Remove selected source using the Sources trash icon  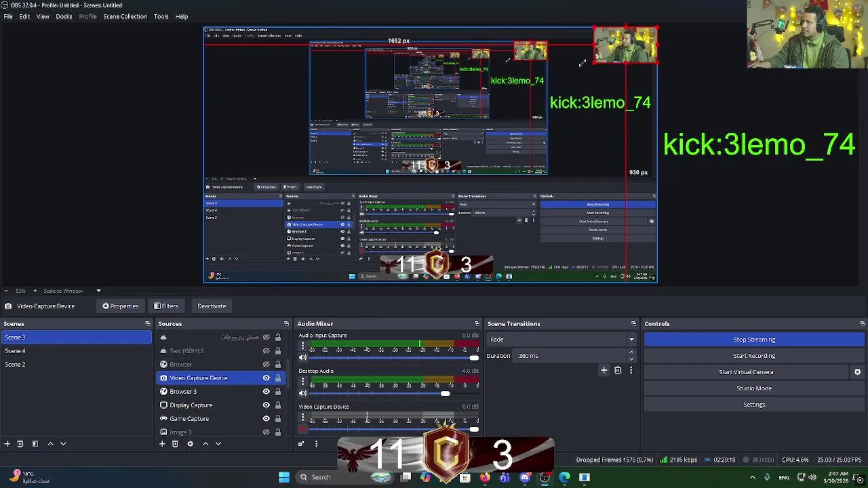175,444
